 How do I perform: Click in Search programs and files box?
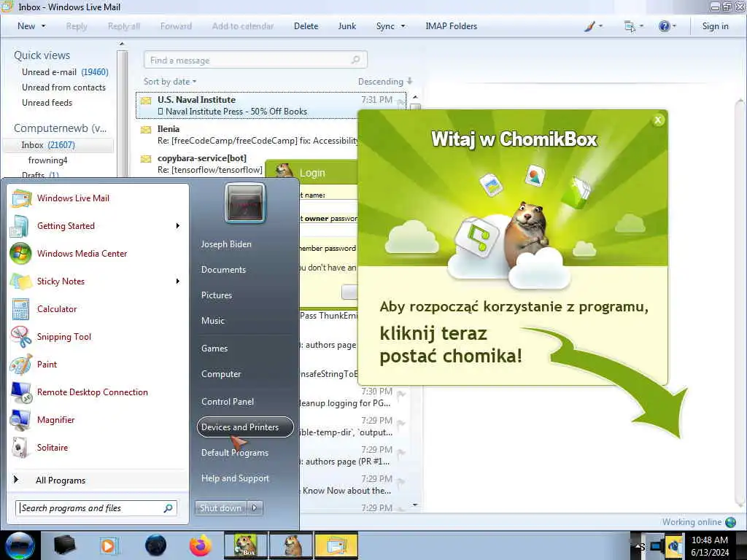coord(96,508)
